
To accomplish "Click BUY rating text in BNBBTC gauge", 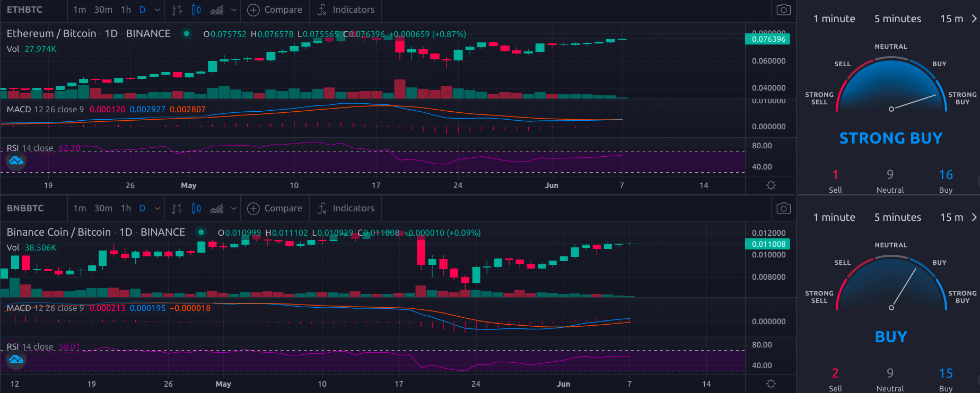I will (x=891, y=337).
